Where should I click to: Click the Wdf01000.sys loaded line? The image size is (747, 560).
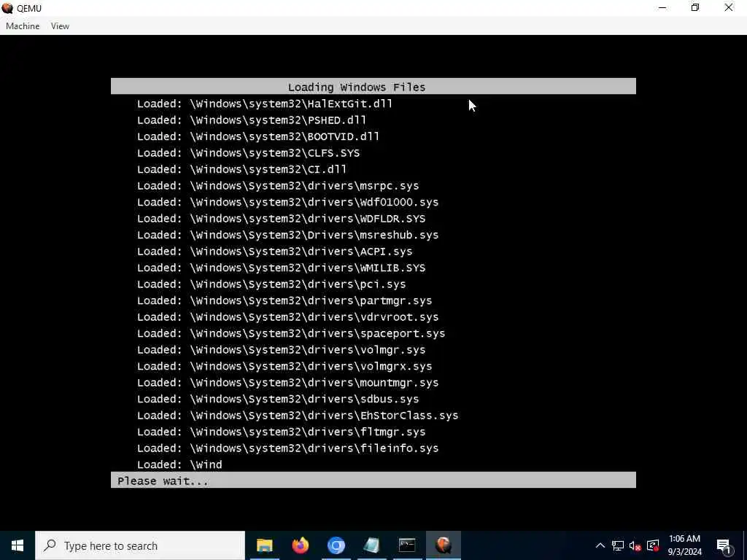click(x=287, y=203)
